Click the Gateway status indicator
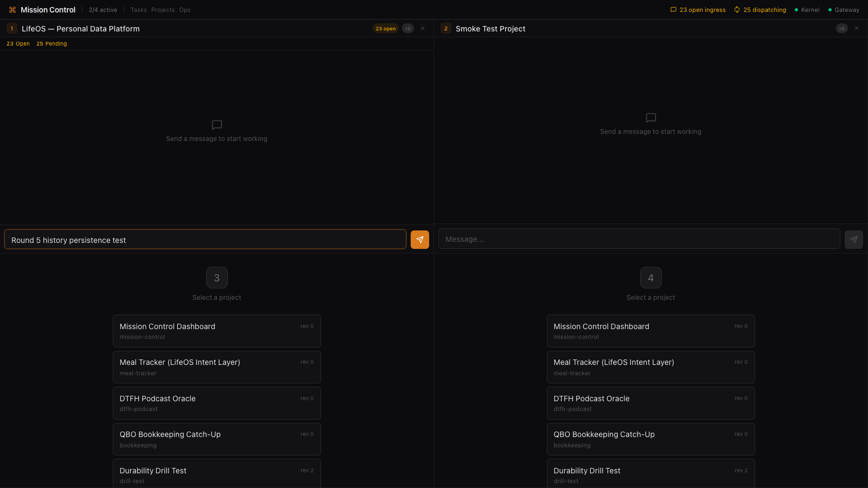Viewport: 868px width, 488px height. (x=844, y=10)
